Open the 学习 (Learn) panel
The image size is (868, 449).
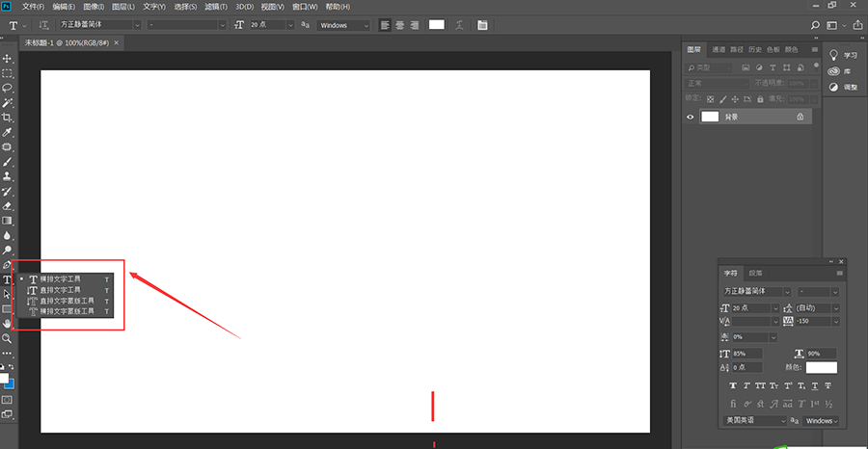click(x=843, y=55)
